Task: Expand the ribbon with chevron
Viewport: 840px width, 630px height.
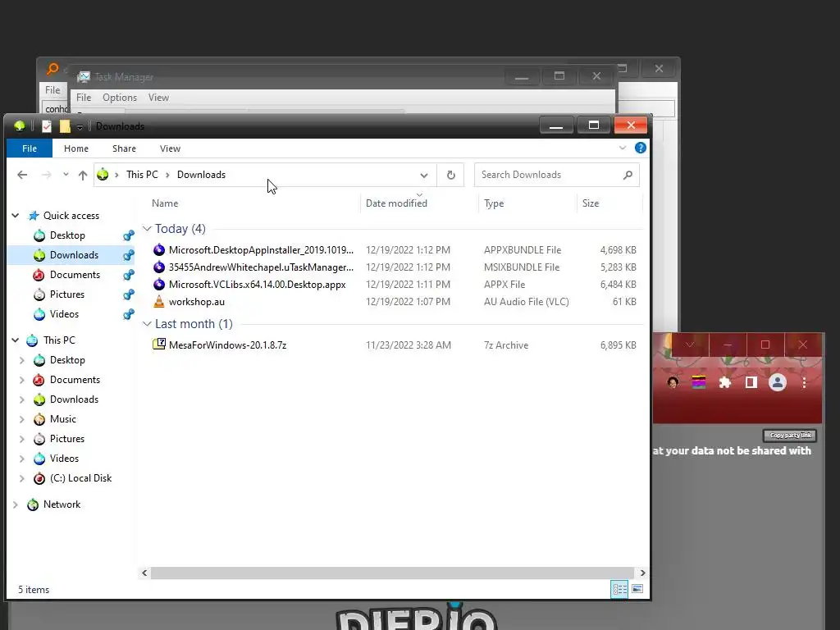Action: tap(623, 148)
